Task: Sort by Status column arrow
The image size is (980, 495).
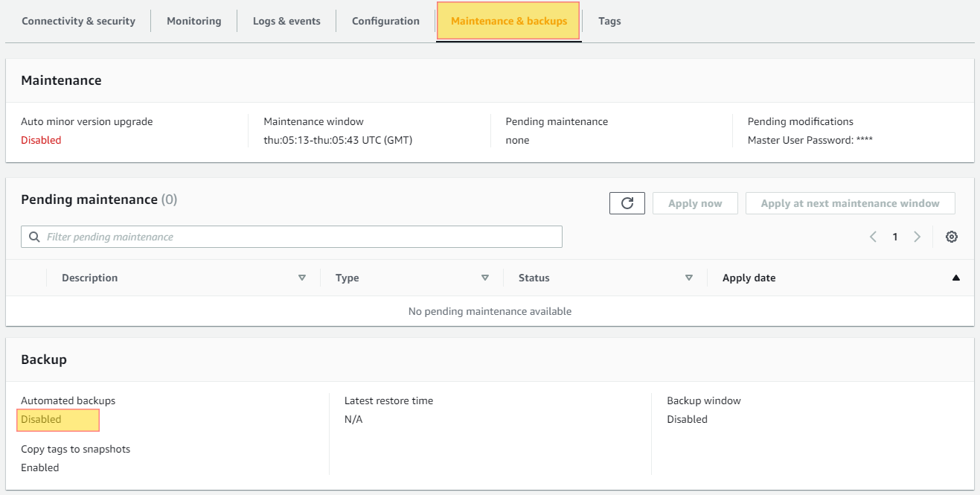Action: pyautogui.click(x=689, y=278)
